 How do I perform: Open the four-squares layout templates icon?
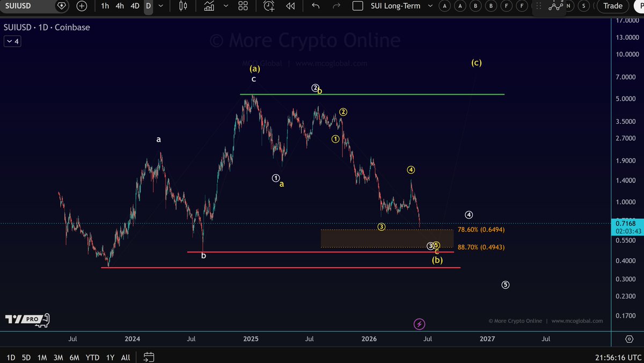point(243,6)
